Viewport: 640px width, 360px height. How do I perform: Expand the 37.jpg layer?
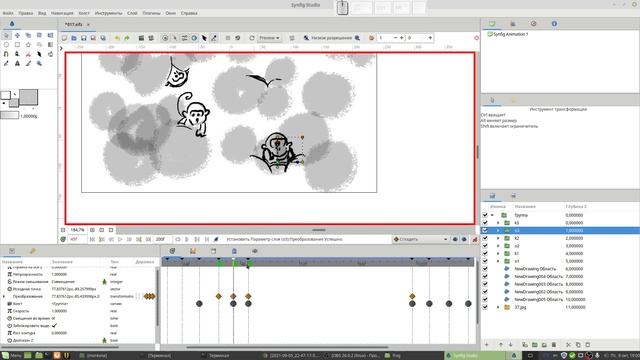(498, 307)
